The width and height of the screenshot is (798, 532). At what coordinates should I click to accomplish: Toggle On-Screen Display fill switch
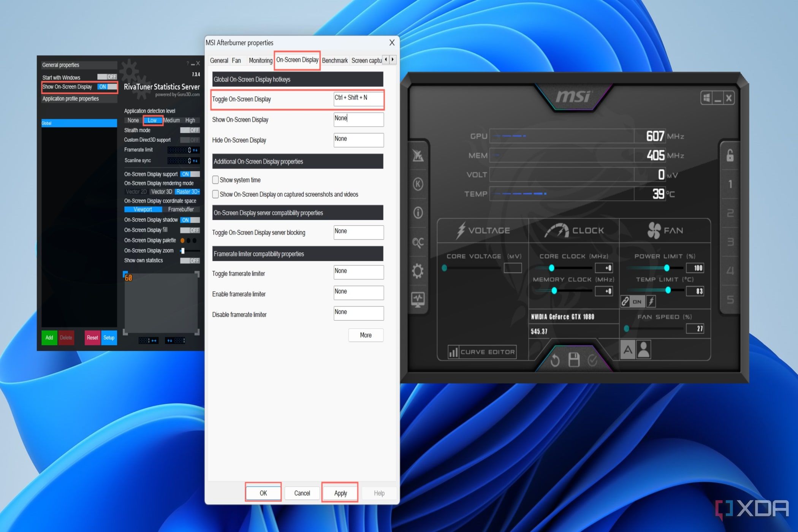pyautogui.click(x=190, y=230)
